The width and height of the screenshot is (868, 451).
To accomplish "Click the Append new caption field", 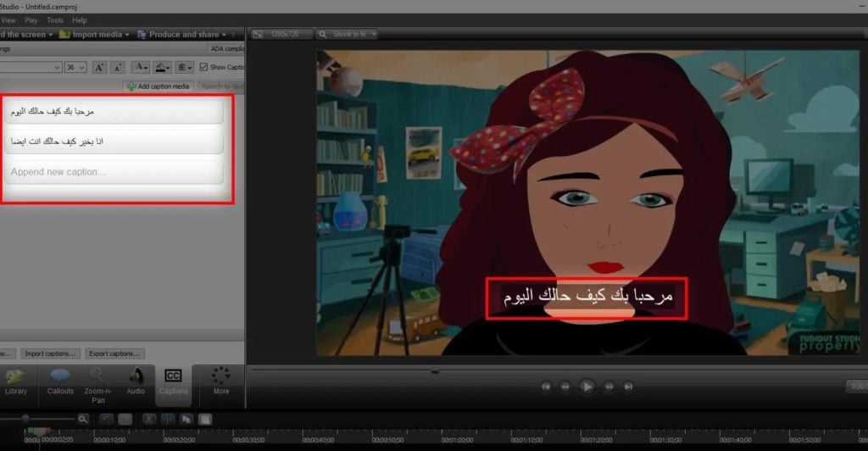I will tap(114, 171).
